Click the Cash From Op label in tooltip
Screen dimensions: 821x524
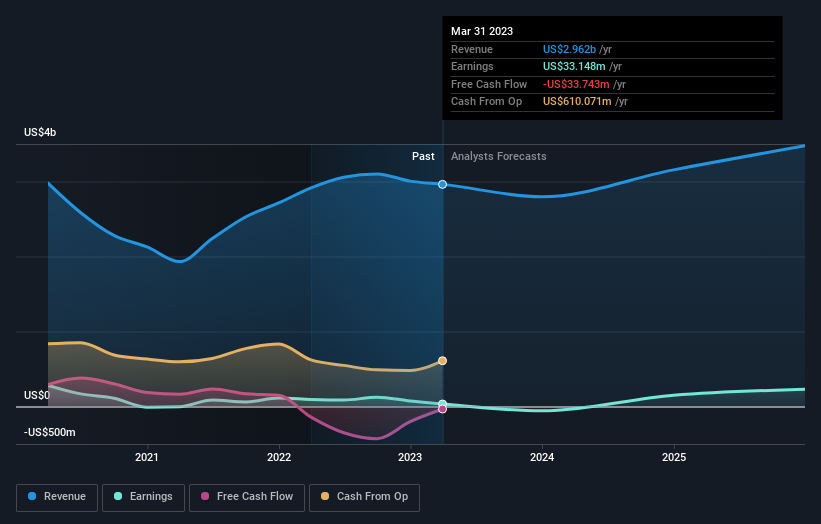[x=486, y=102]
